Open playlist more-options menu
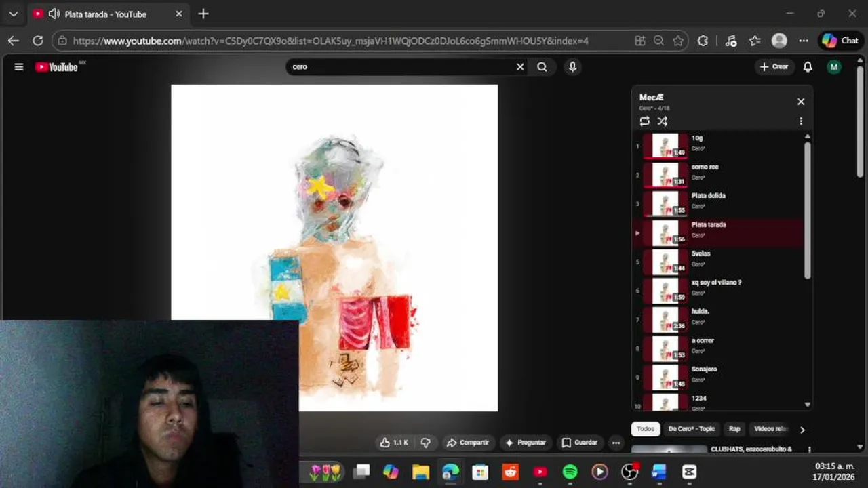 [801, 121]
